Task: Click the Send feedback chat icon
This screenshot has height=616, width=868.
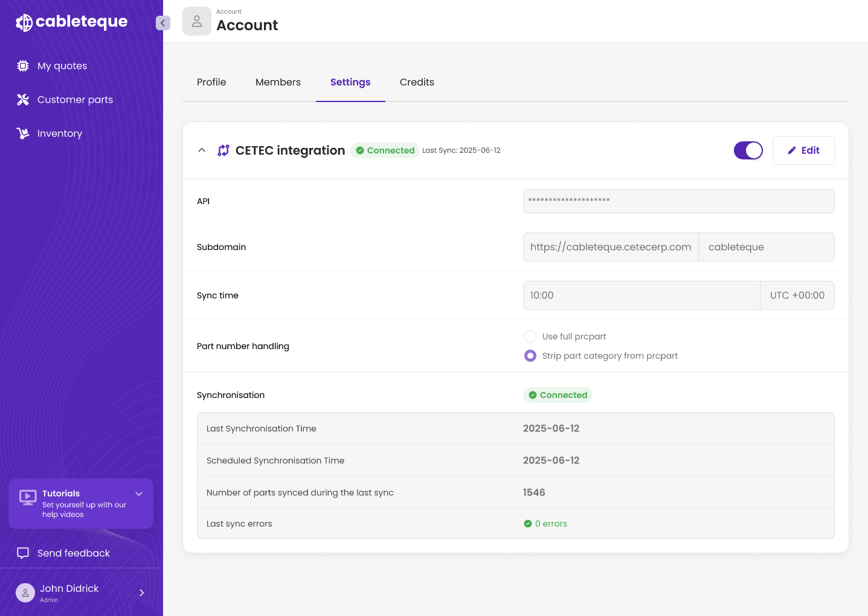Action: [x=23, y=553]
